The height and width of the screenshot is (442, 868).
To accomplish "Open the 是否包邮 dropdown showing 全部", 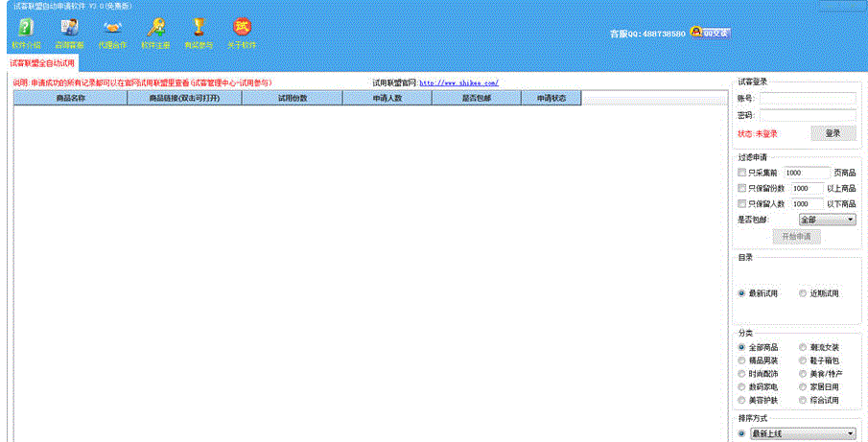I will [827, 220].
